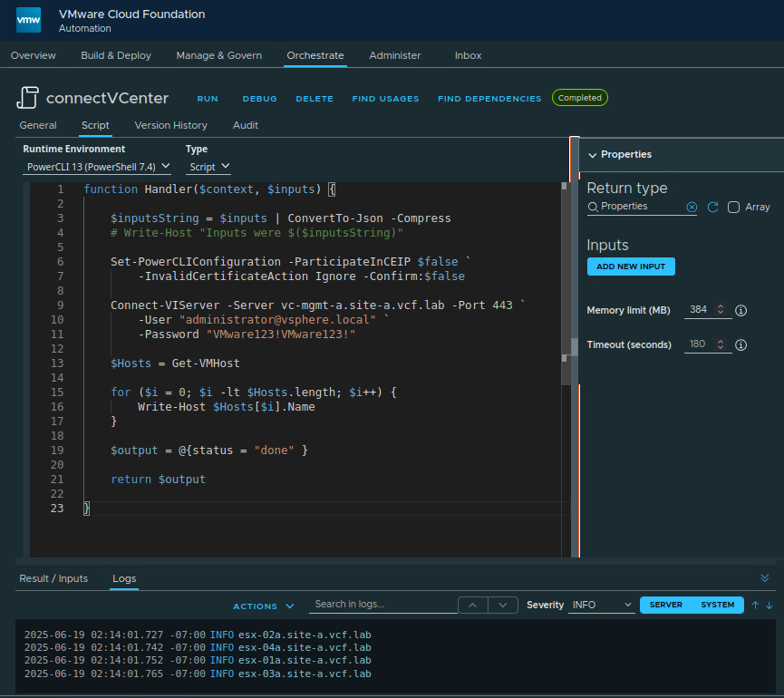
Task: Select the Script tab
Action: point(95,125)
